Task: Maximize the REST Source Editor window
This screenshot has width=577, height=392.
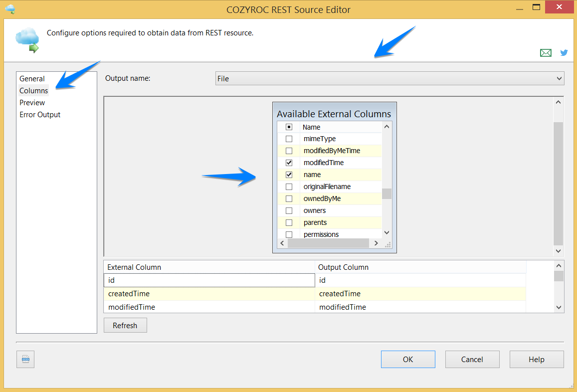Action: (x=537, y=7)
